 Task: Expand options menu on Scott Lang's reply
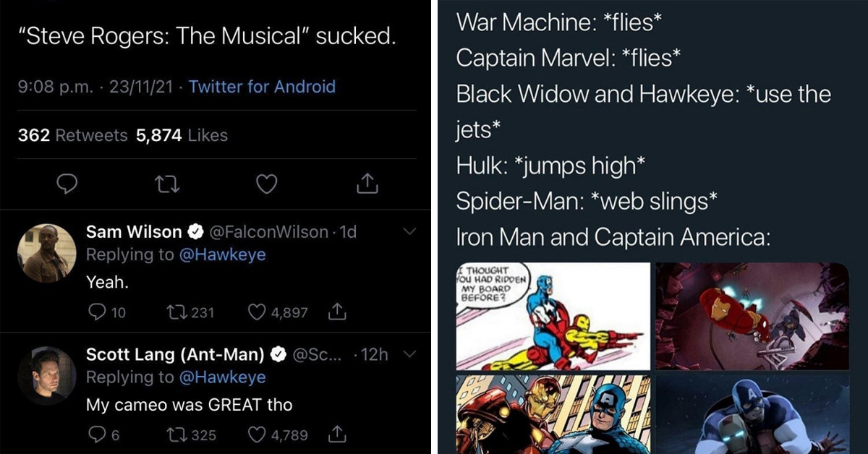coord(409,354)
